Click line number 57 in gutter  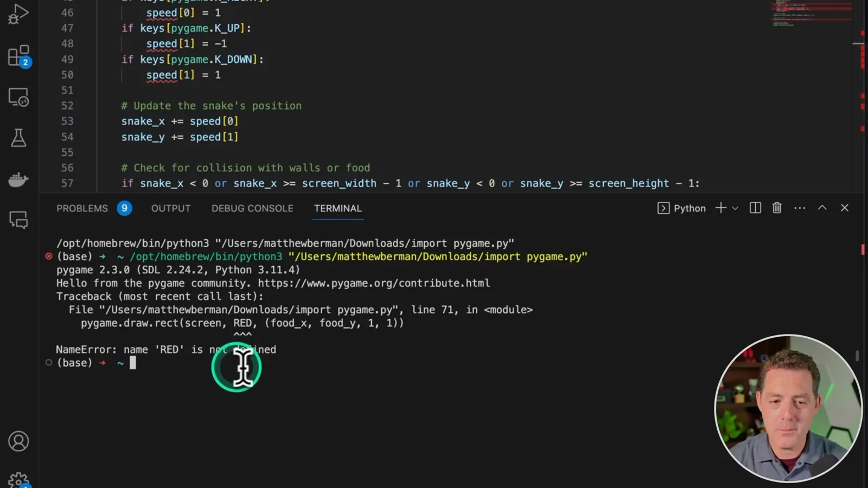[x=67, y=183]
